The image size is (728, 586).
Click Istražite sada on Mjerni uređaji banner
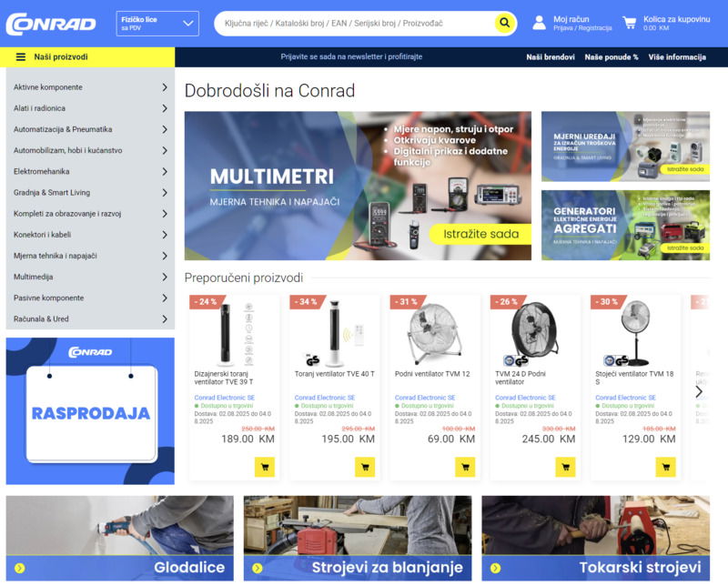[685, 169]
